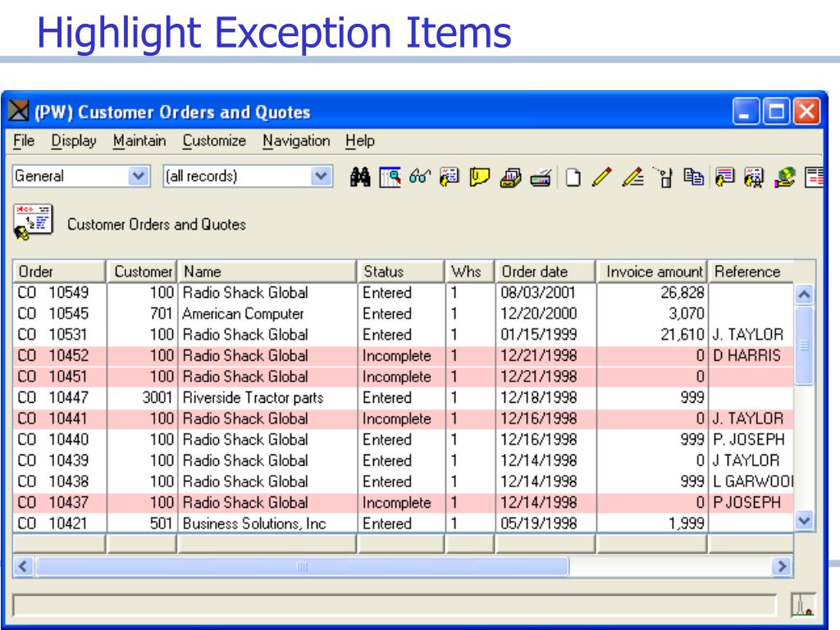Expand the General view dropdown
This screenshot has width=840, height=630.
click(x=138, y=176)
